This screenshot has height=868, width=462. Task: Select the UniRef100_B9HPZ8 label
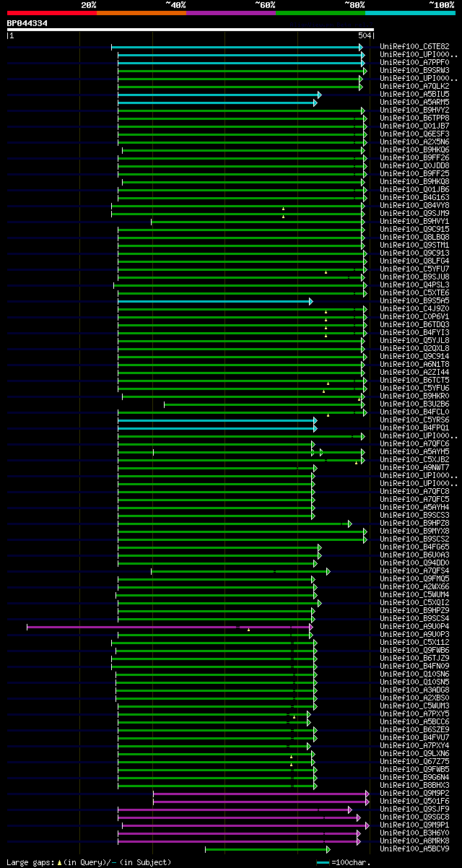click(414, 524)
